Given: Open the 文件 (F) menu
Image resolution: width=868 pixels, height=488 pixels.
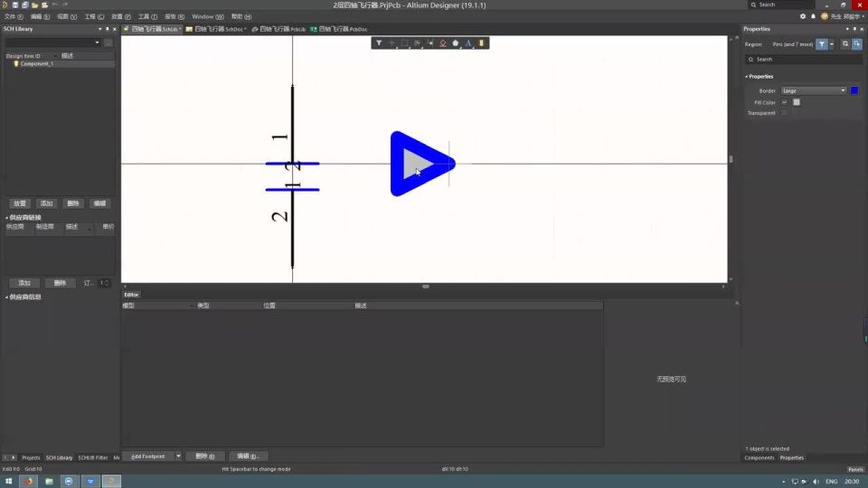Looking at the screenshot, I should click(x=14, y=16).
